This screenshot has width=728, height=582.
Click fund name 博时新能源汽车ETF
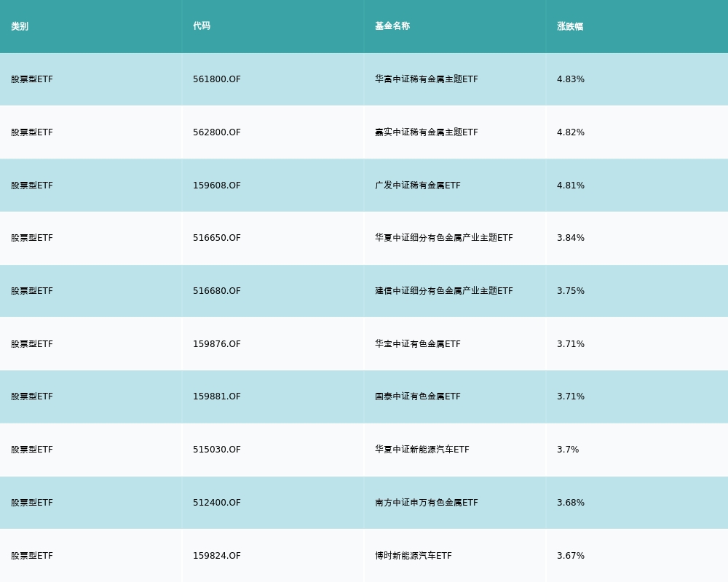414,556
